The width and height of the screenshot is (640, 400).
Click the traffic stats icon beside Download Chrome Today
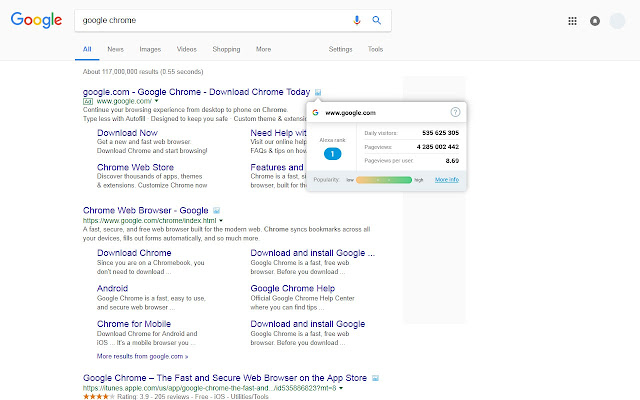(318, 92)
